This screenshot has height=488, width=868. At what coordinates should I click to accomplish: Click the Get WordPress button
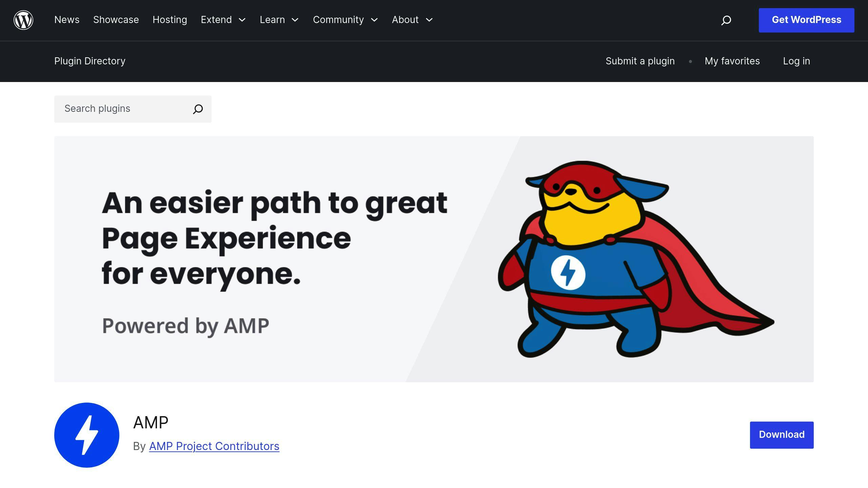(806, 20)
